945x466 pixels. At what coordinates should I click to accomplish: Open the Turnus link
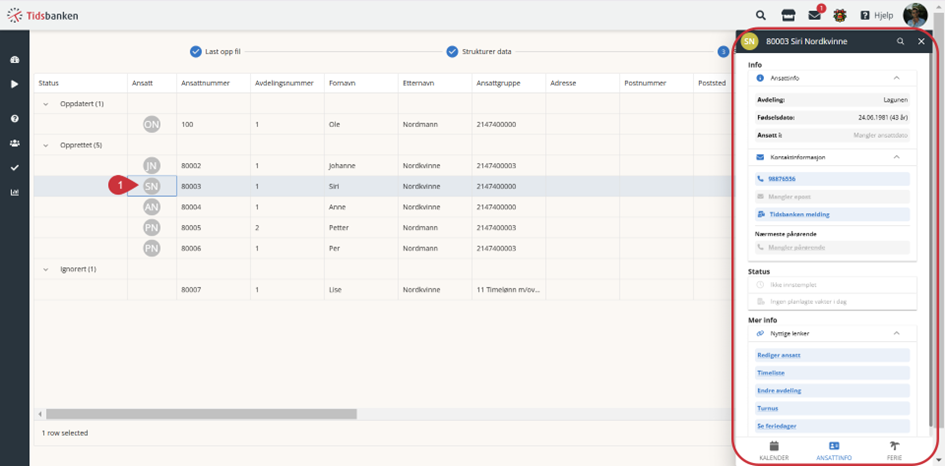tap(832, 408)
